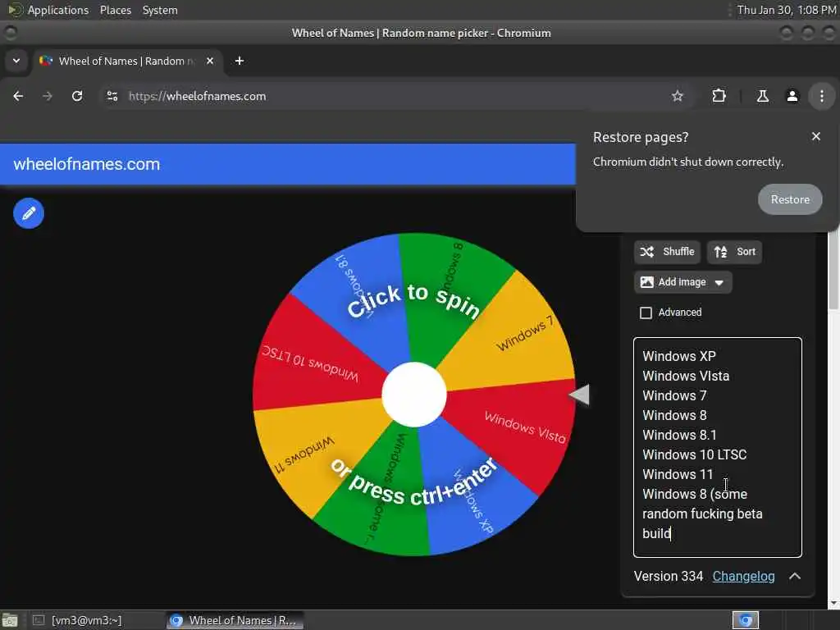Viewport: 840px width, 630px height.
Task: Open the tab search dropdown arrow
Action: point(16,61)
